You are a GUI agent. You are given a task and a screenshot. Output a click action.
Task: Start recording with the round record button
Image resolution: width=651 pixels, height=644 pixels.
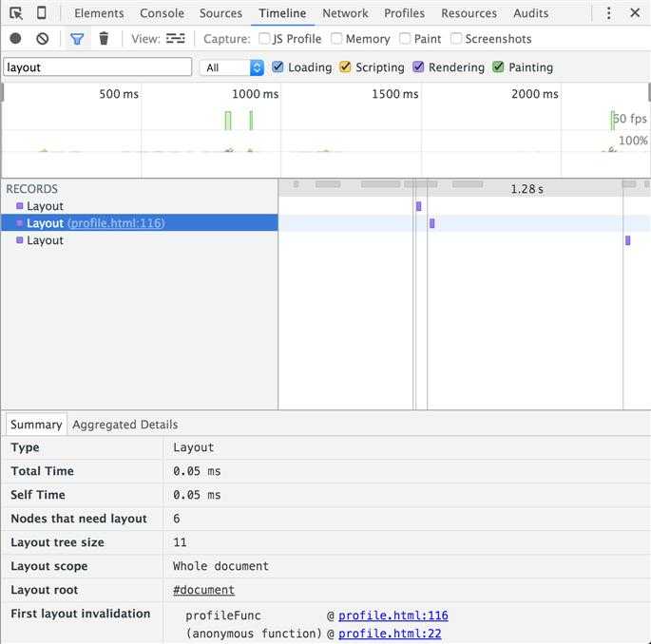(x=15, y=39)
